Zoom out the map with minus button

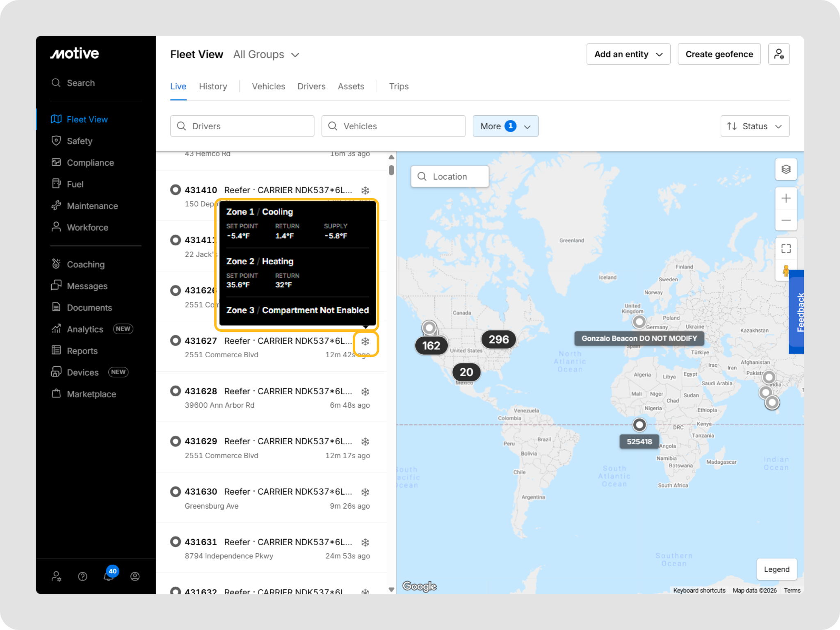(x=785, y=220)
